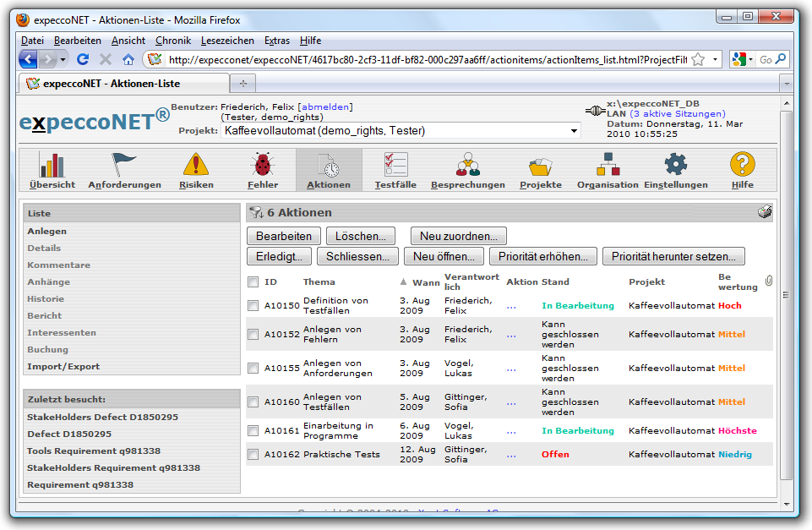Check the box for action A10150
Image resolution: width=812 pixels, height=530 pixels.
click(x=253, y=305)
